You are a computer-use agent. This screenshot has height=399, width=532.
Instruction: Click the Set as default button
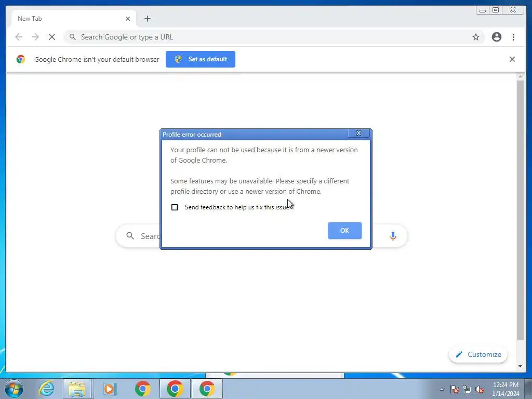tap(201, 59)
